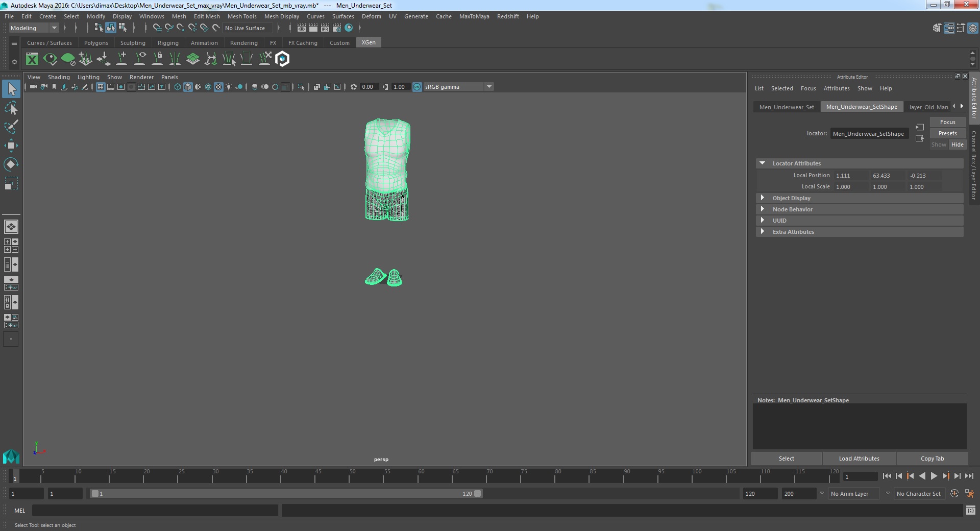Click the auto keyframe toggle icon
Image resolution: width=980 pixels, height=531 pixels.
pos(954,494)
